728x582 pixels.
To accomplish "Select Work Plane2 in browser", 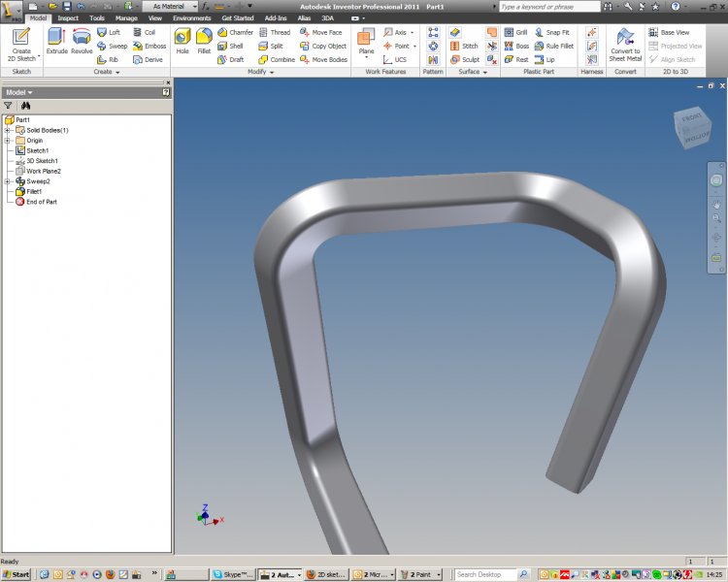I will pyautogui.click(x=38, y=172).
